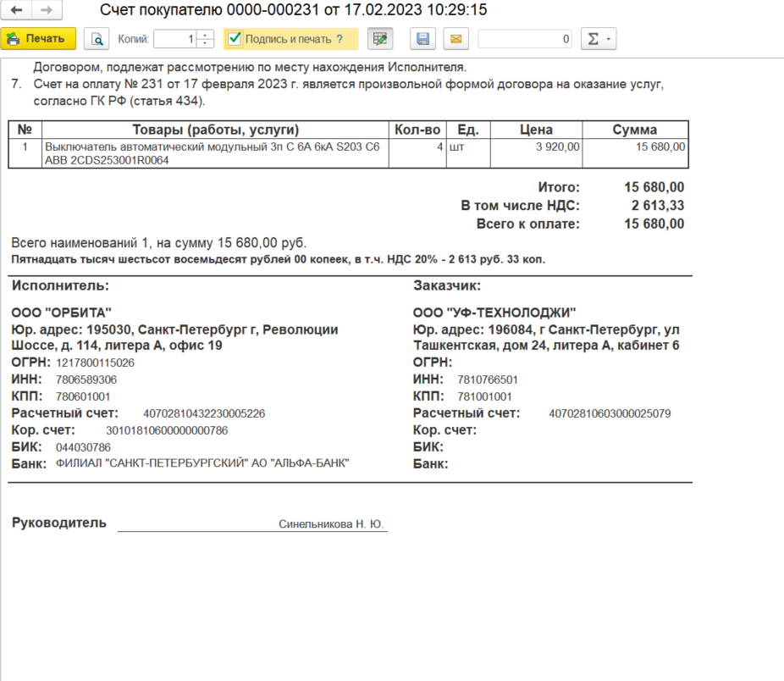Viewport: 784px width, 681px height.
Task: Select the Итого amount 15 680,00
Action: [654, 187]
